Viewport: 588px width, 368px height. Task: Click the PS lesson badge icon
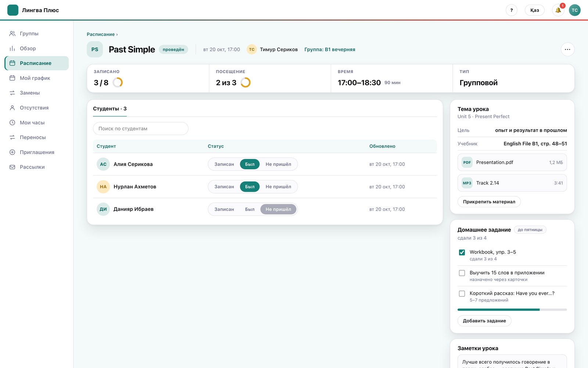tap(95, 49)
